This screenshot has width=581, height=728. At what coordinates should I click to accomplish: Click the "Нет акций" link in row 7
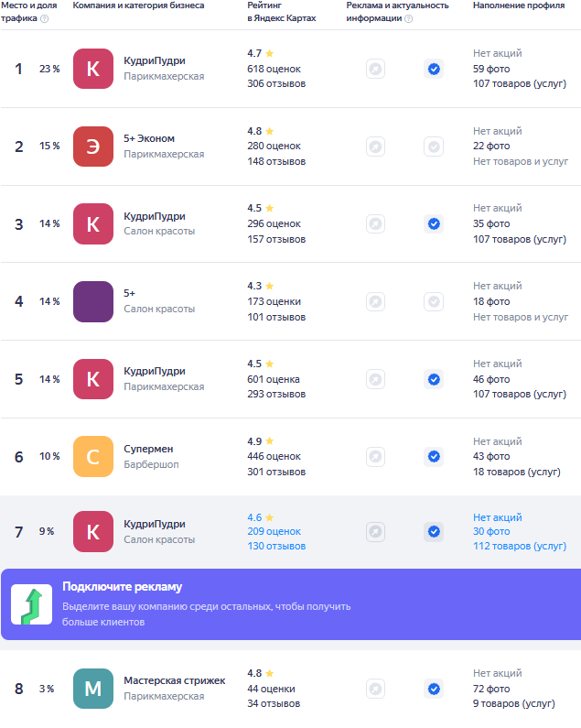point(497,517)
